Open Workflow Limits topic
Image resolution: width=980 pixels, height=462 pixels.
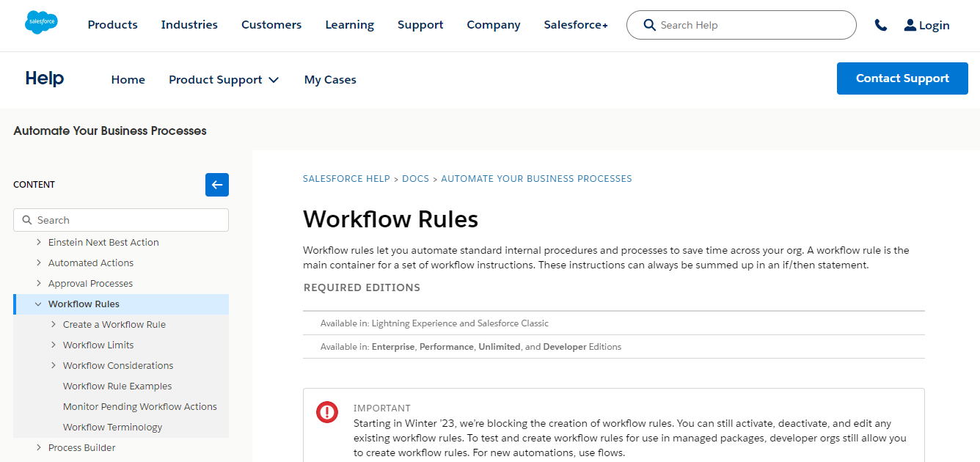98,345
